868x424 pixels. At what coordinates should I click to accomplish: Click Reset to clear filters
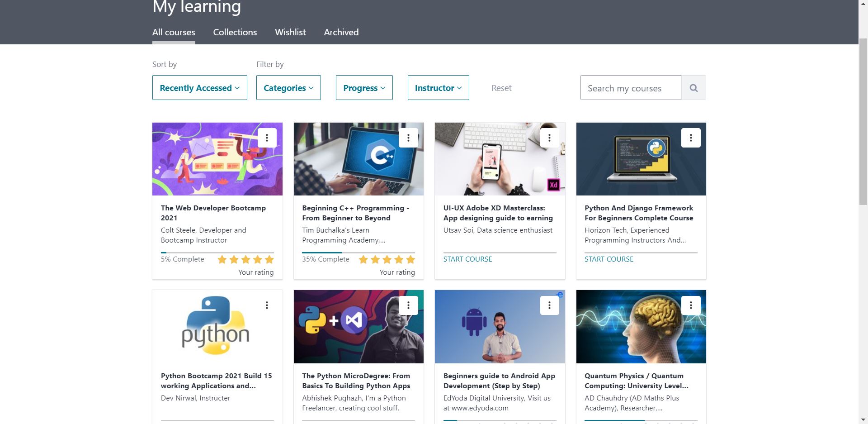[501, 88]
